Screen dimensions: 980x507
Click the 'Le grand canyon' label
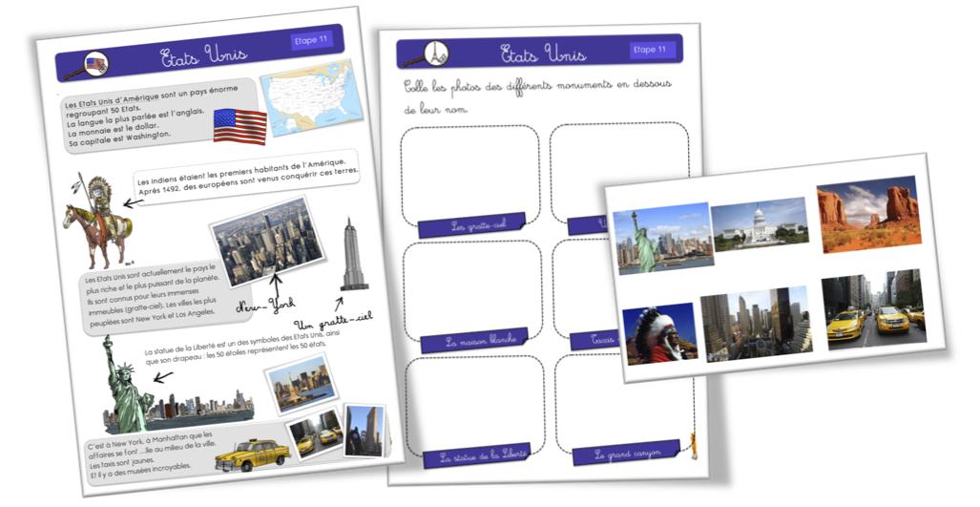click(x=623, y=454)
